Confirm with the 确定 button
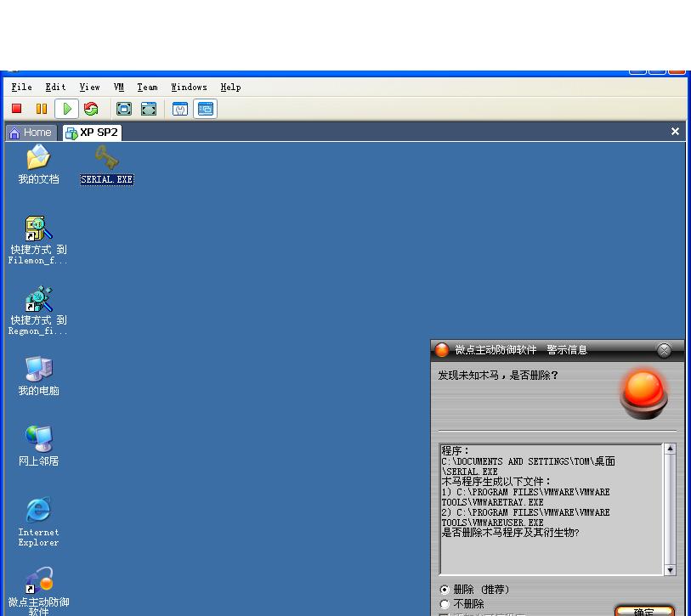The image size is (691, 616). tap(644, 612)
